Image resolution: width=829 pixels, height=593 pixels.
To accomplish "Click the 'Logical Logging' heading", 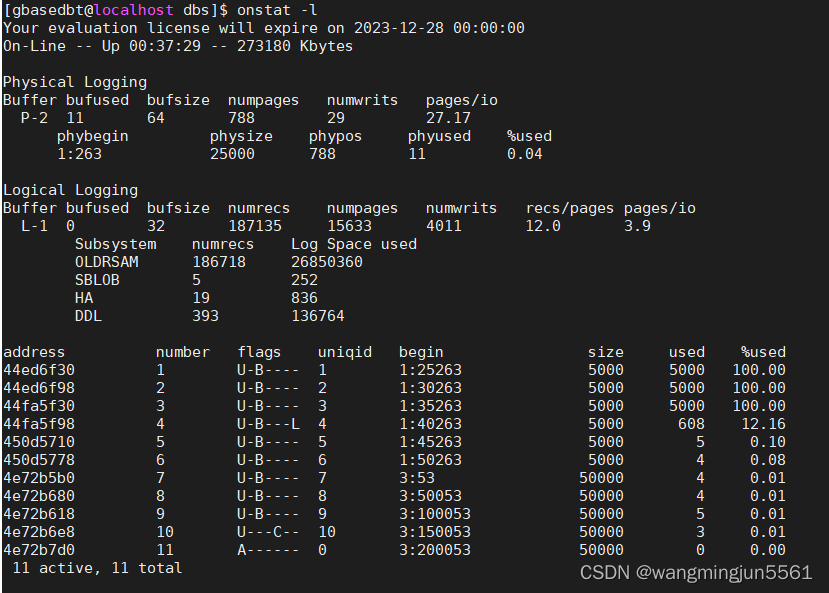I will (70, 190).
